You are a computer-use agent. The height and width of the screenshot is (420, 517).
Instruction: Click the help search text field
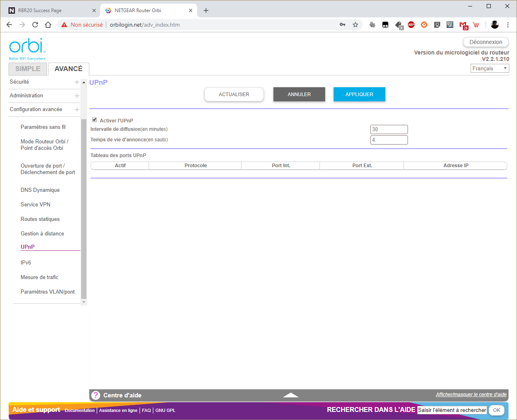tap(452, 410)
